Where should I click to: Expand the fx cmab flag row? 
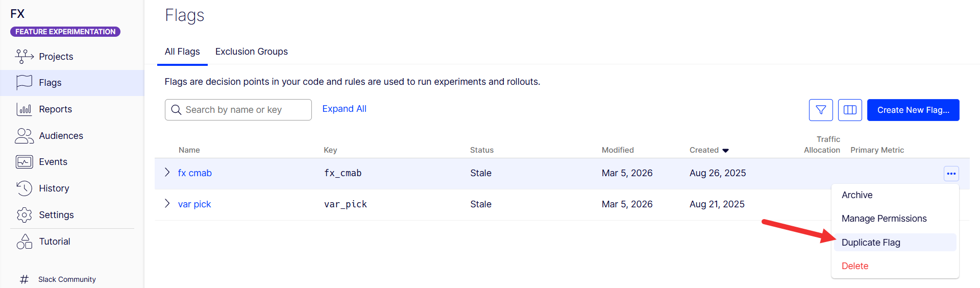[167, 173]
